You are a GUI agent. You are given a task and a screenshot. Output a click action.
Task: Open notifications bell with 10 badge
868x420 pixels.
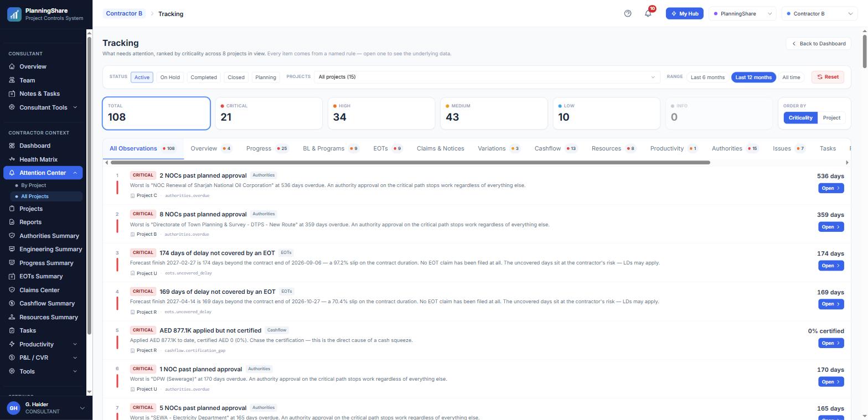(x=648, y=13)
